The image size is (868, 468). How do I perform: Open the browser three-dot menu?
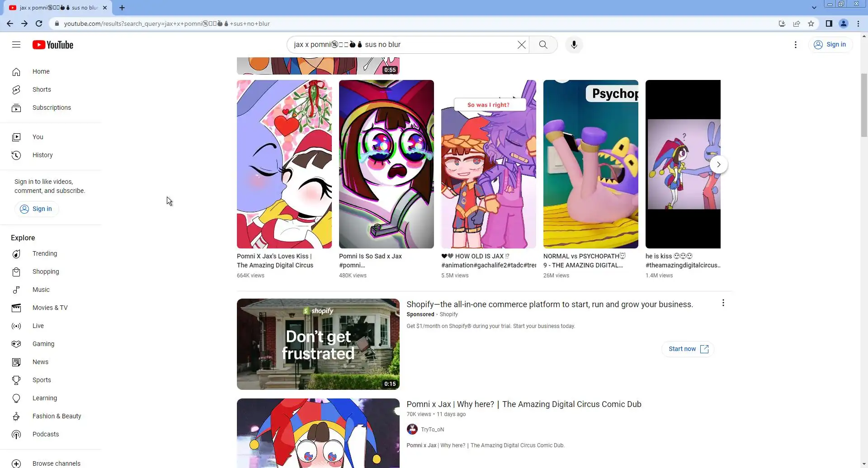tap(858, 23)
